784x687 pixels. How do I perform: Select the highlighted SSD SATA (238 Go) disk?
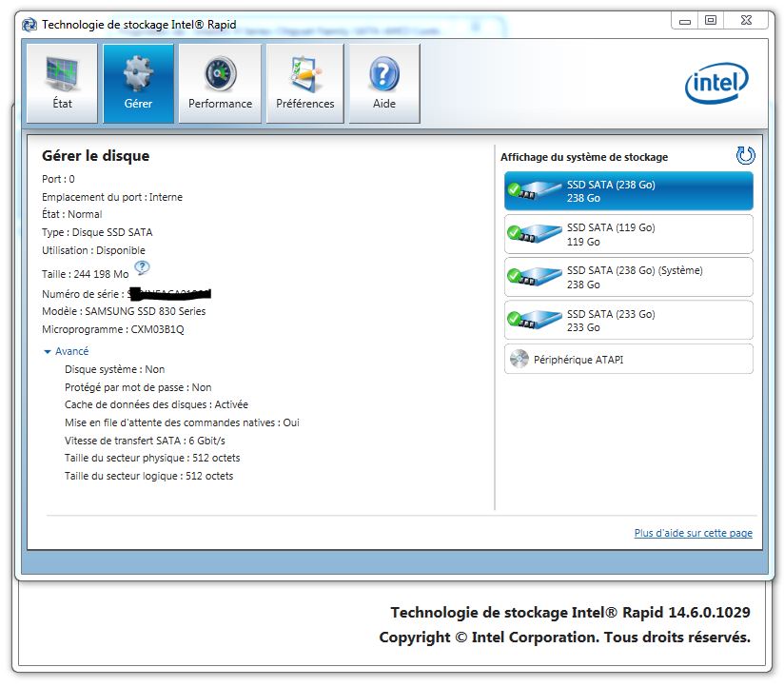(x=629, y=191)
